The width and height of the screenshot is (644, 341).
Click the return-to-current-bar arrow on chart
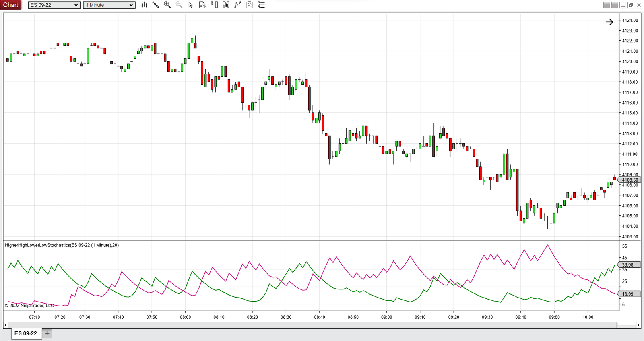tap(609, 22)
